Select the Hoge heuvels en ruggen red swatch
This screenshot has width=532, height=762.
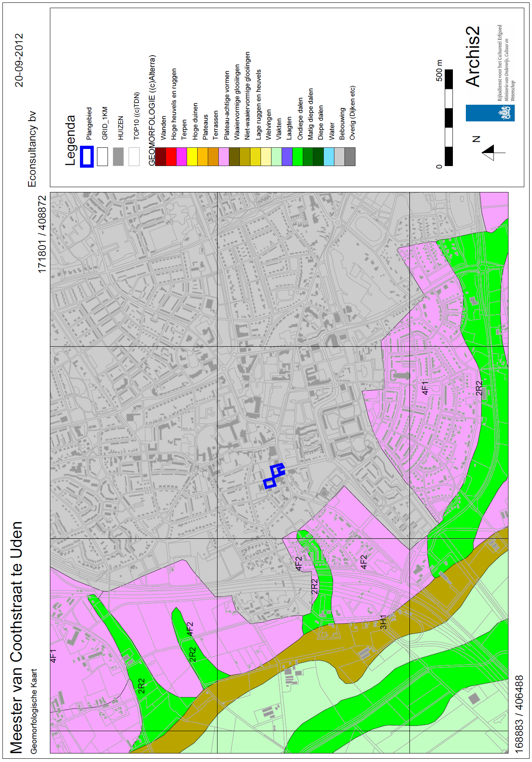coord(171,157)
